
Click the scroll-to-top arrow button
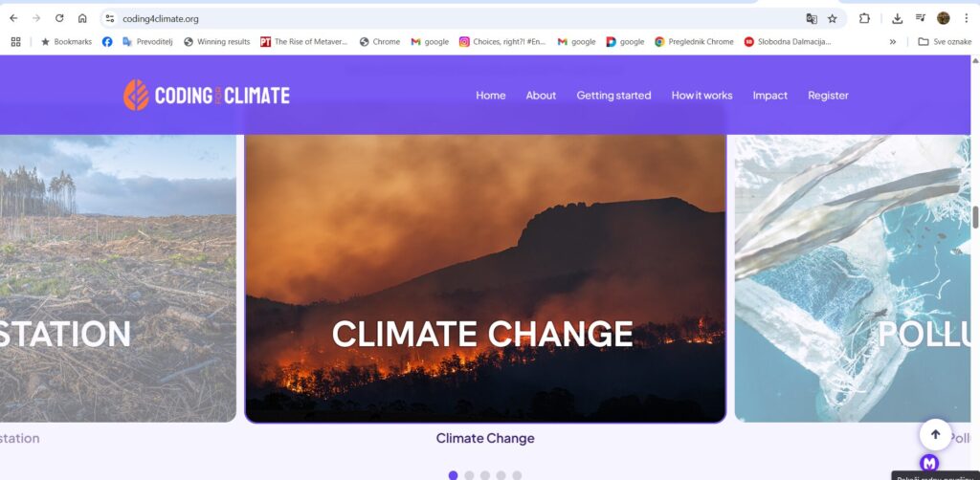click(935, 434)
